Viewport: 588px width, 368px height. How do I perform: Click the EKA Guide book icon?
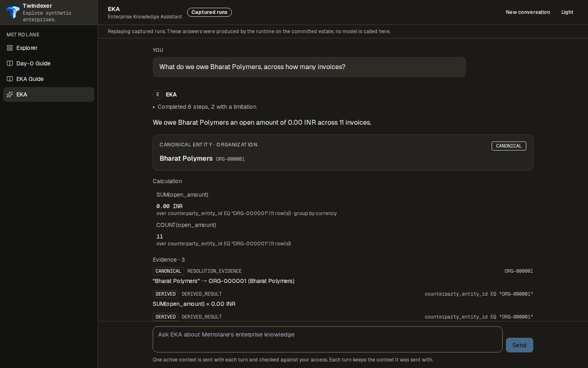click(10, 79)
